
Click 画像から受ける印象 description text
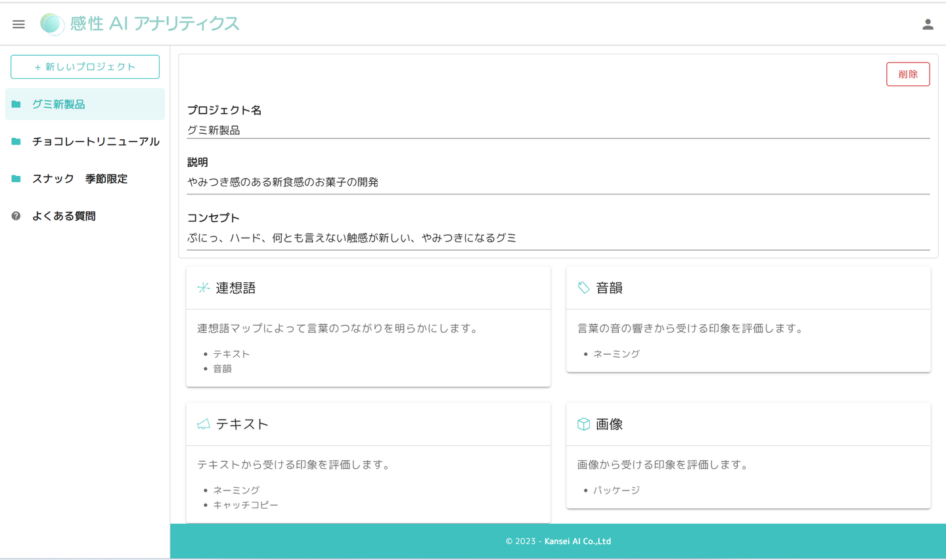pos(664,465)
